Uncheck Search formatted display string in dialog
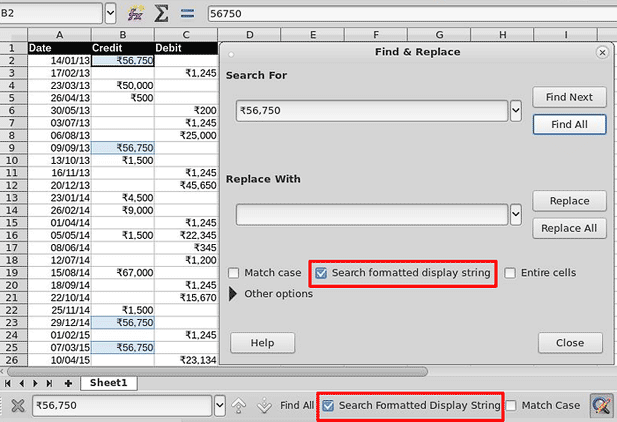 (x=321, y=273)
